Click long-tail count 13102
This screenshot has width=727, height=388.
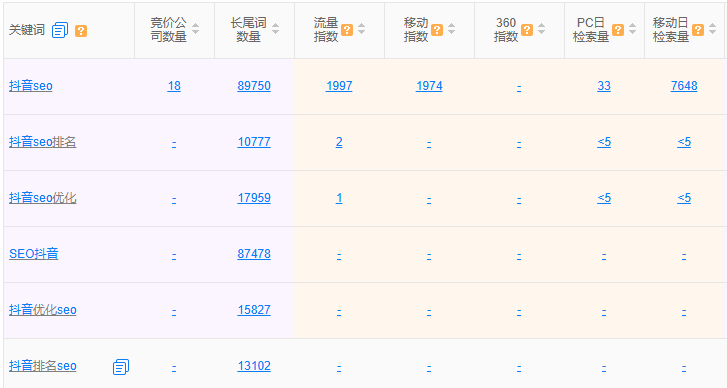coord(254,366)
